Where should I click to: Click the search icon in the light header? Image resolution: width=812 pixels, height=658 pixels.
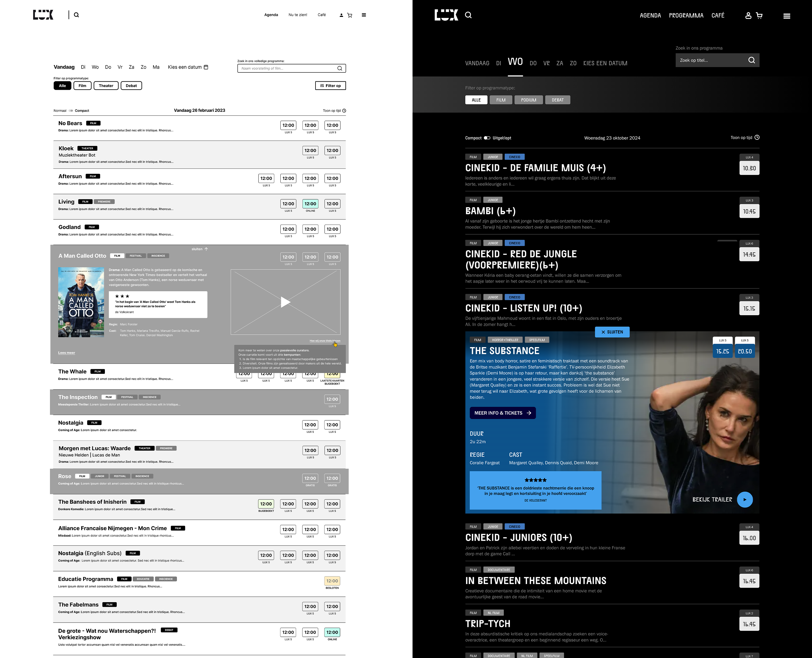pos(77,15)
